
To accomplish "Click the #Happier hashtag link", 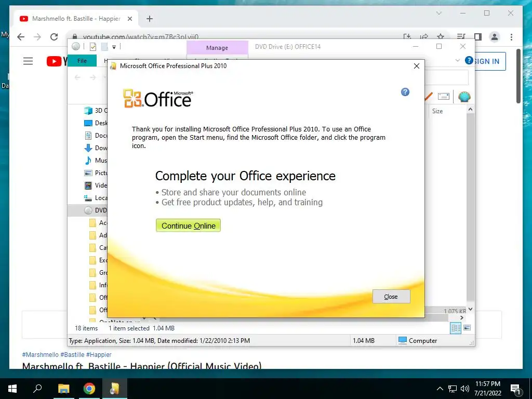I will [99, 354].
